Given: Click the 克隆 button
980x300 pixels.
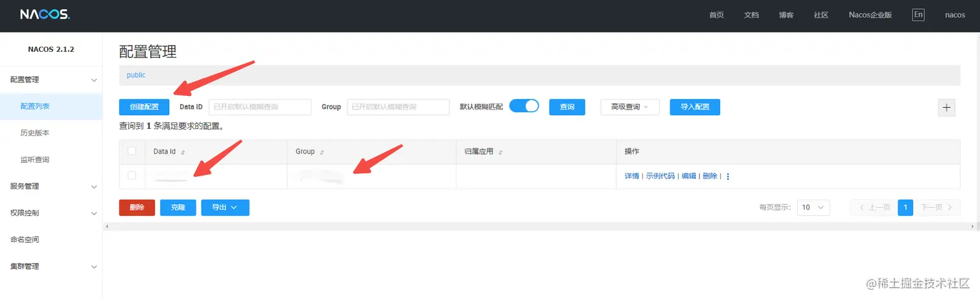Looking at the screenshot, I should 178,207.
